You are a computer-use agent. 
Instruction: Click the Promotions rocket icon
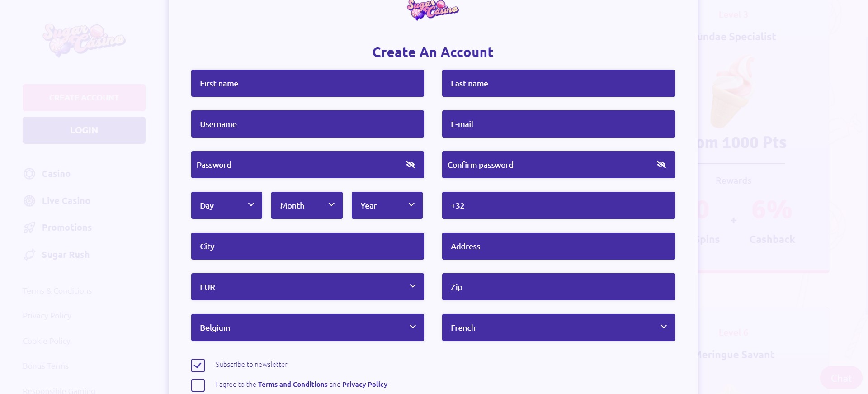29,228
